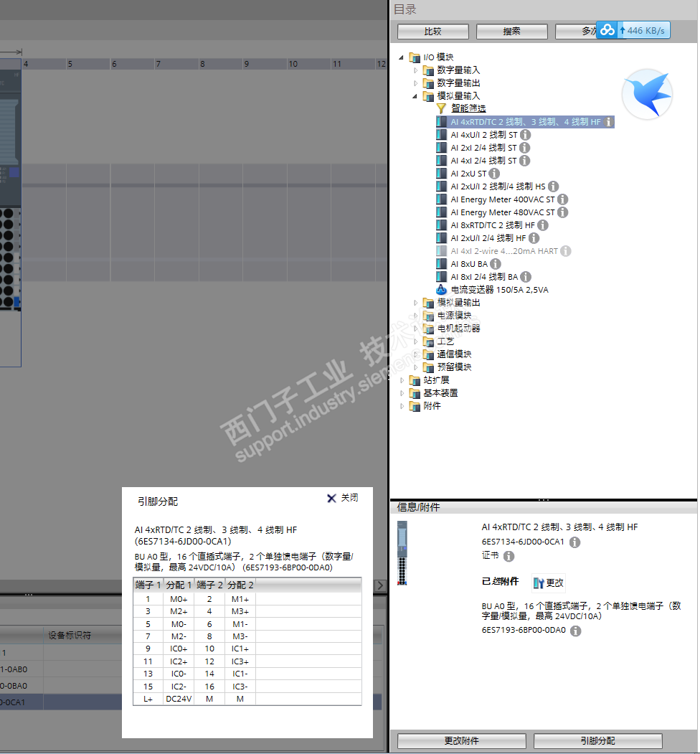Click the 端子 1 column header
The image size is (700, 754).
[148, 585]
